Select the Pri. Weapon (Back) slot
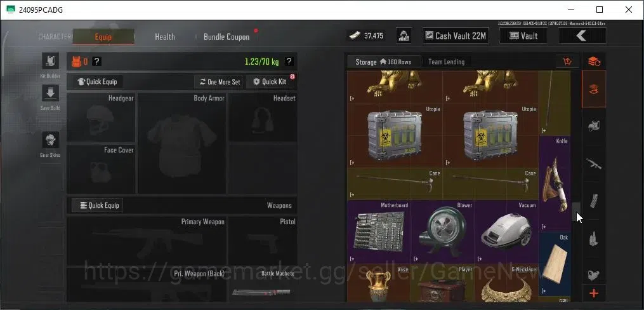The width and height of the screenshot is (644, 310). pos(147,285)
